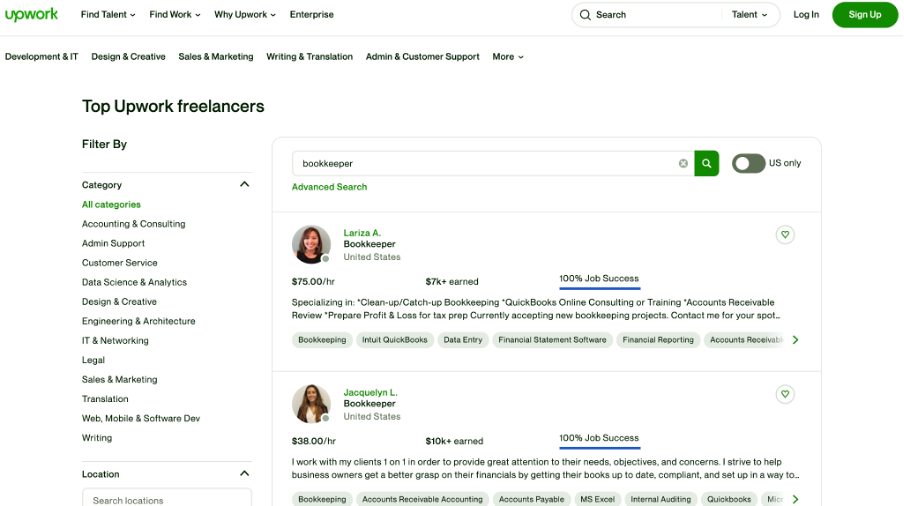Click the Log In link

tap(806, 14)
